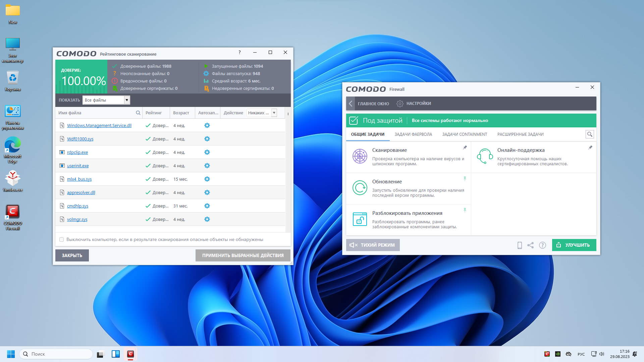
Task: Click autorun gear icon for rdpclip.exe
Action: point(207,152)
